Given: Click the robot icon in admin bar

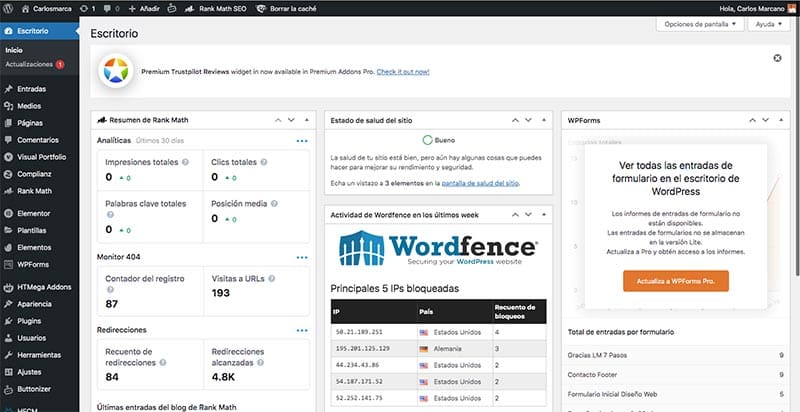Looking at the screenshot, I should point(171,9).
